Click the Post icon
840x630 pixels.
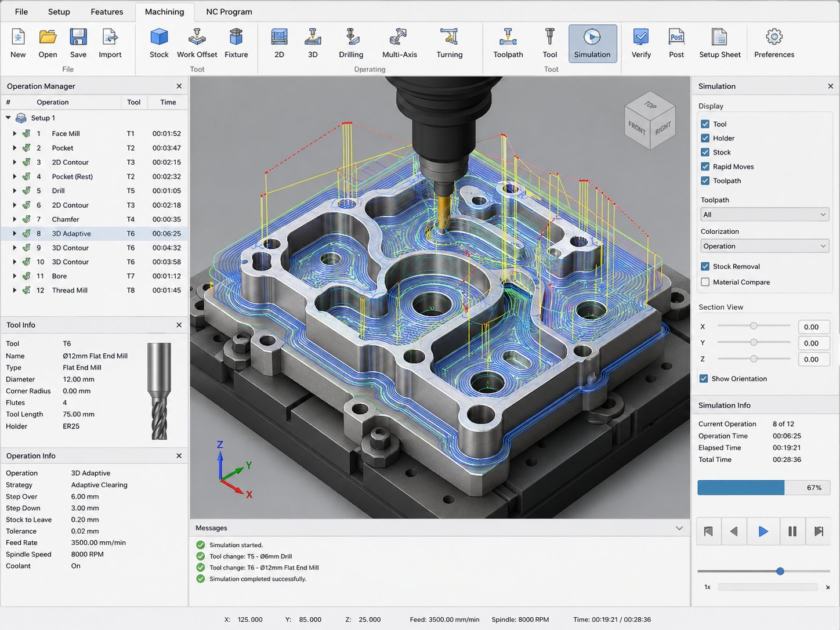click(676, 38)
